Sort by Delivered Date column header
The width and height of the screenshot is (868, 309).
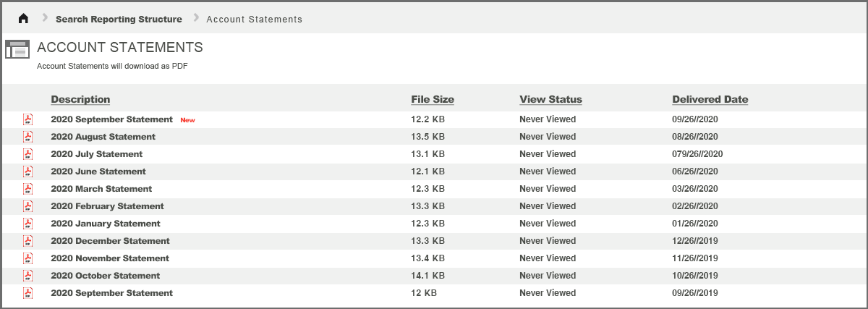[x=710, y=100]
